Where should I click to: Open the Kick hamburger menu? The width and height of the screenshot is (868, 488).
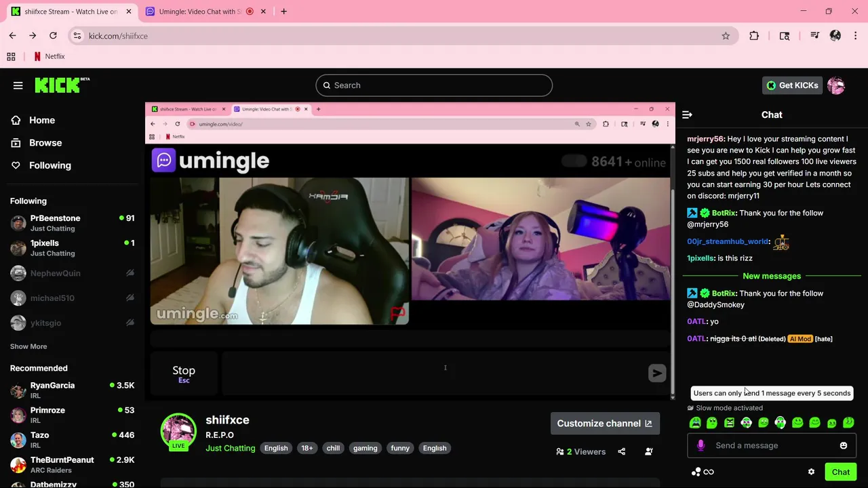tap(18, 85)
